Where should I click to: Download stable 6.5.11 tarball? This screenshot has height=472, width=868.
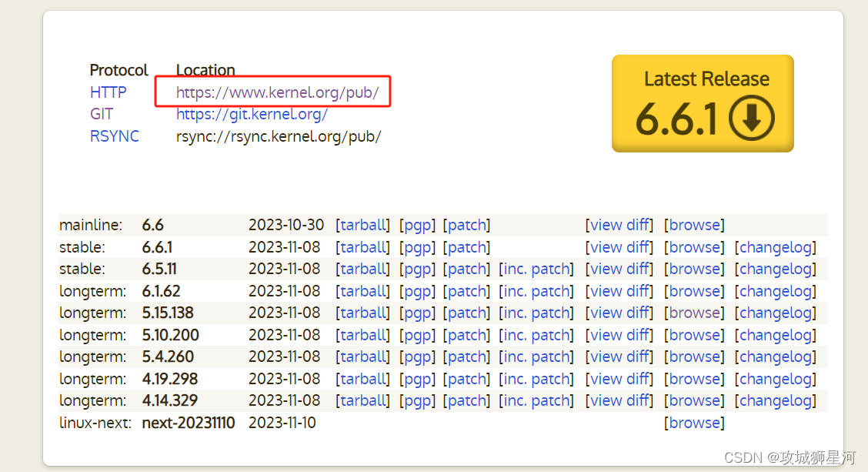click(x=362, y=269)
